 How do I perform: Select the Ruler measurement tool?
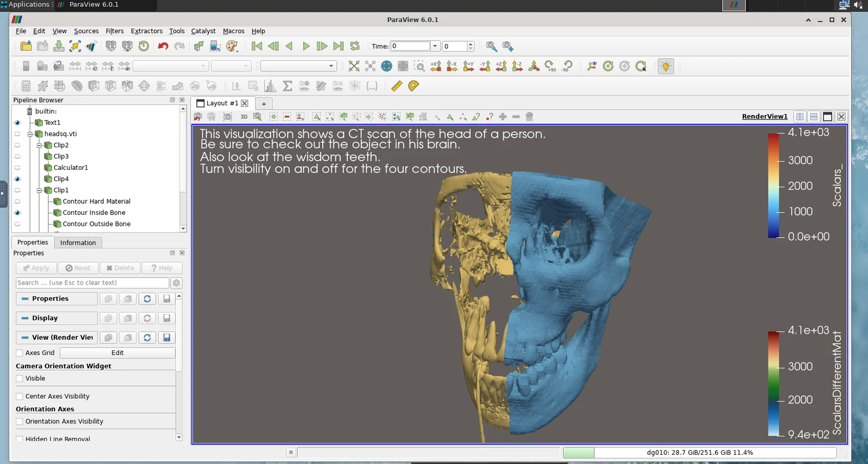point(397,86)
